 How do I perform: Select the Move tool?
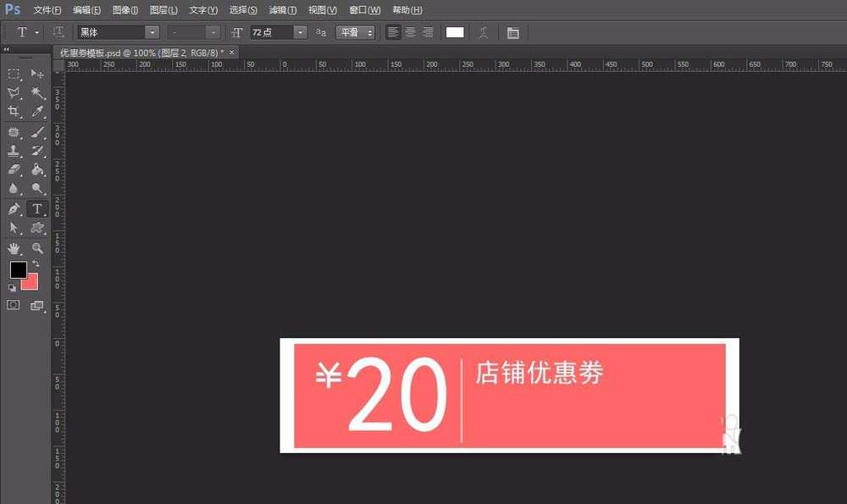pos(37,75)
